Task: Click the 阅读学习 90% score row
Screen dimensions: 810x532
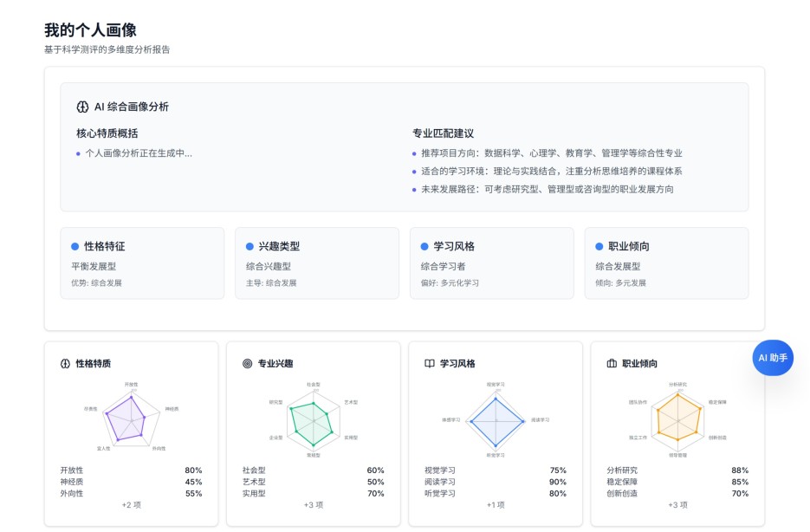Action: (495, 482)
